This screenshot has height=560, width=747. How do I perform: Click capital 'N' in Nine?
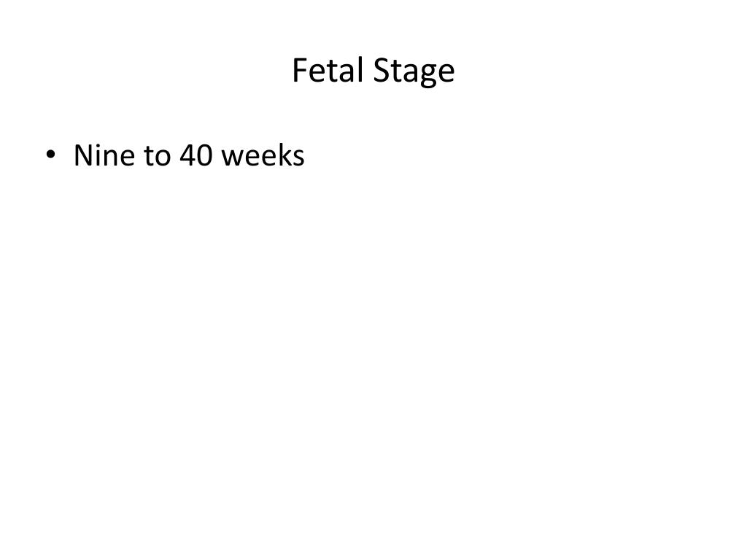(83, 156)
